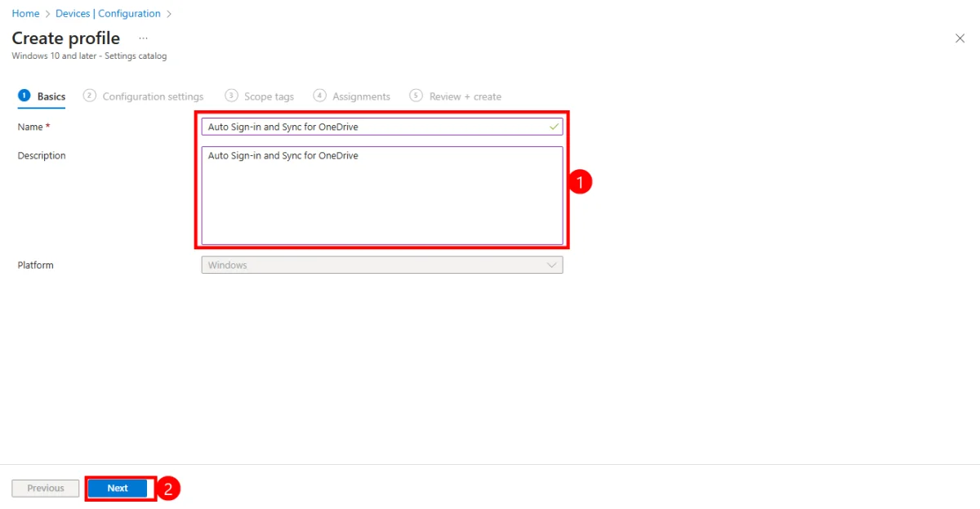Click the blue Next button
The width and height of the screenshot is (980, 509).
[118, 488]
